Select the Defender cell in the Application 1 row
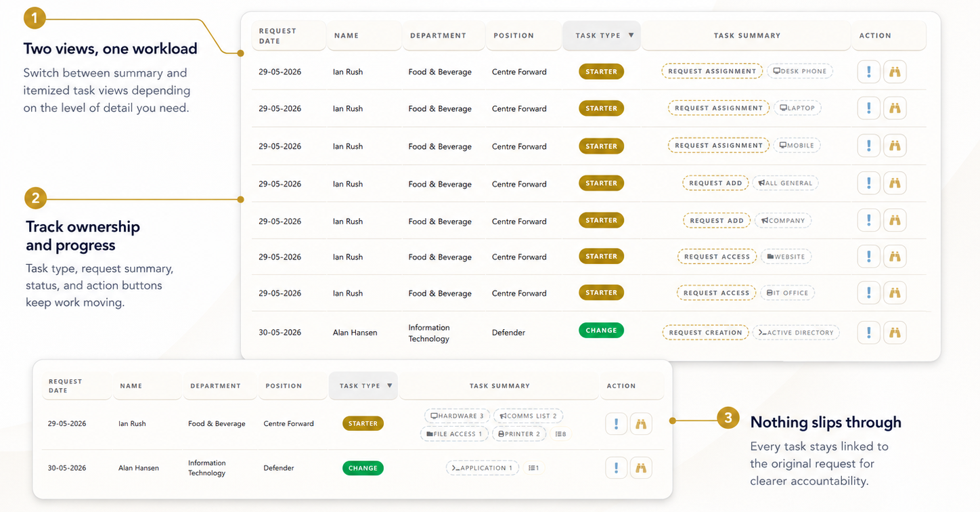Viewport: 980px width, 512px height. tap(278, 468)
